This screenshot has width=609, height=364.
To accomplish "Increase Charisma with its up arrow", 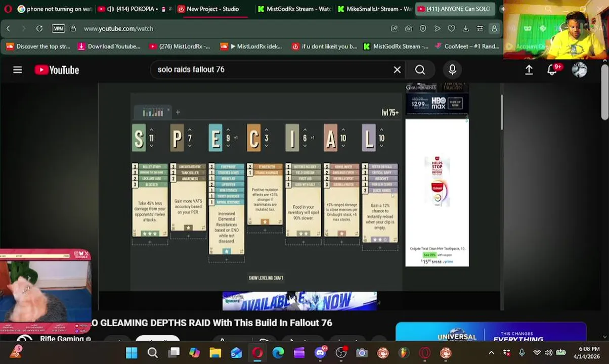I will click(267, 130).
